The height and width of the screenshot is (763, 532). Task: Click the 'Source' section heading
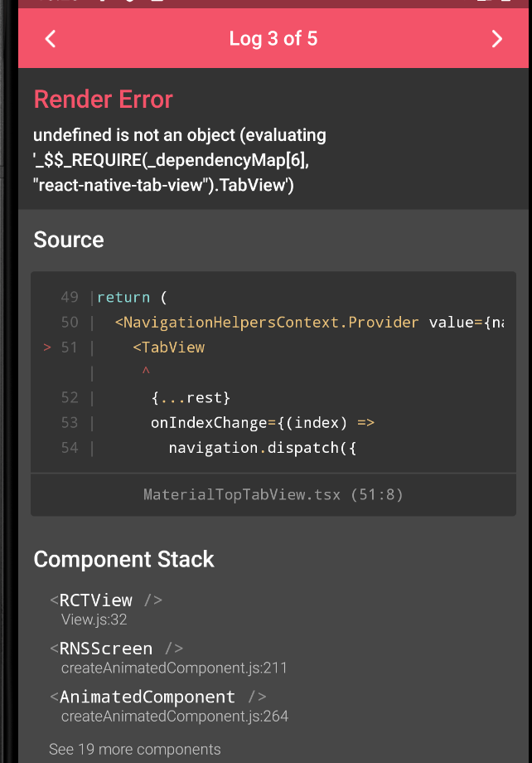[x=69, y=240]
